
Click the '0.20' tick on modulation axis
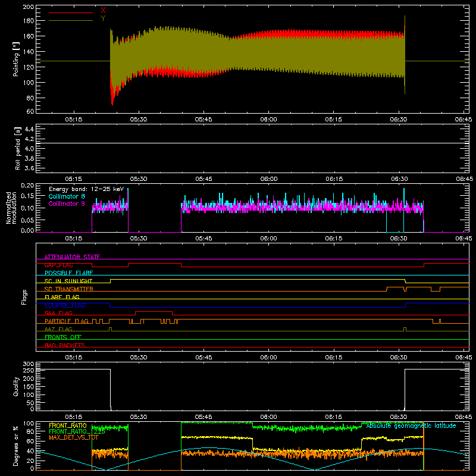click(27, 186)
